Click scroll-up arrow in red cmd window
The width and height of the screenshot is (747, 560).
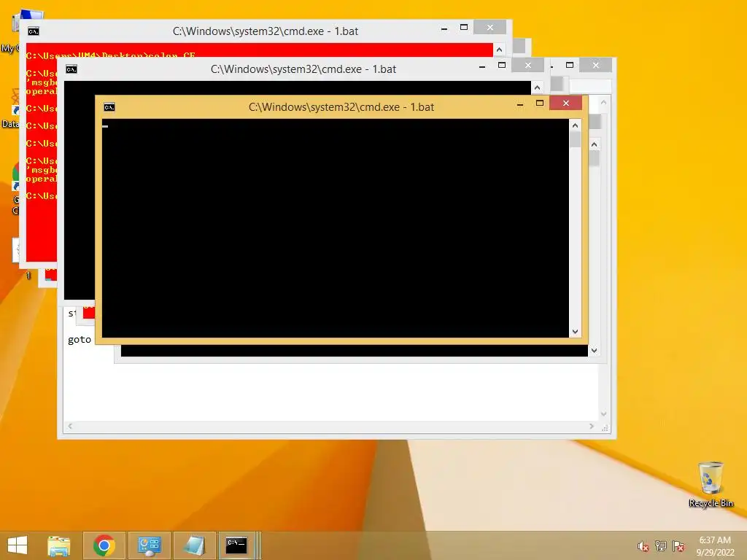499,50
